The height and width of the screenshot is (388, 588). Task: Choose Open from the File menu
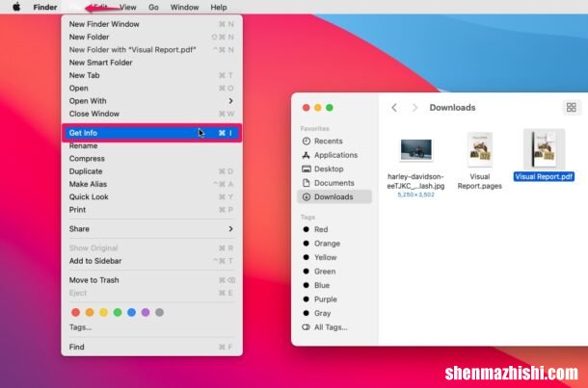(x=151, y=89)
